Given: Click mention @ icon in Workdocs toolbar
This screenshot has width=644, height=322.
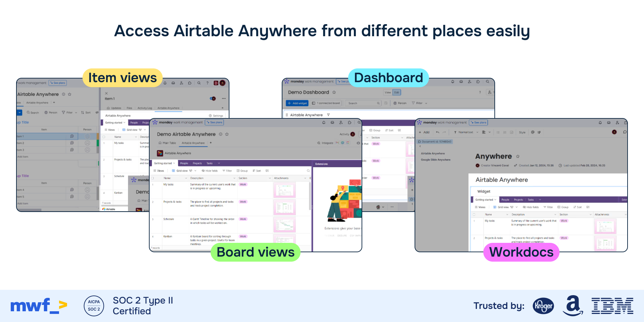Looking at the screenshot, I should pyautogui.click(x=533, y=132).
